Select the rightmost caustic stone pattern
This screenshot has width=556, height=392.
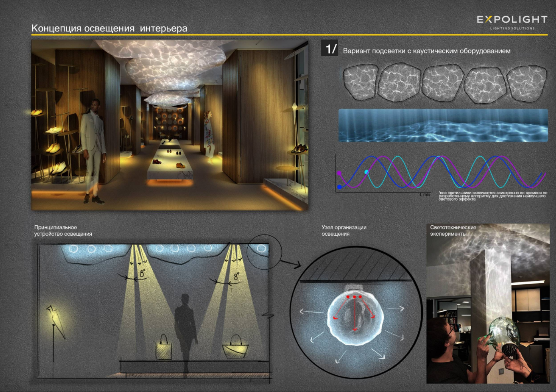(526, 83)
